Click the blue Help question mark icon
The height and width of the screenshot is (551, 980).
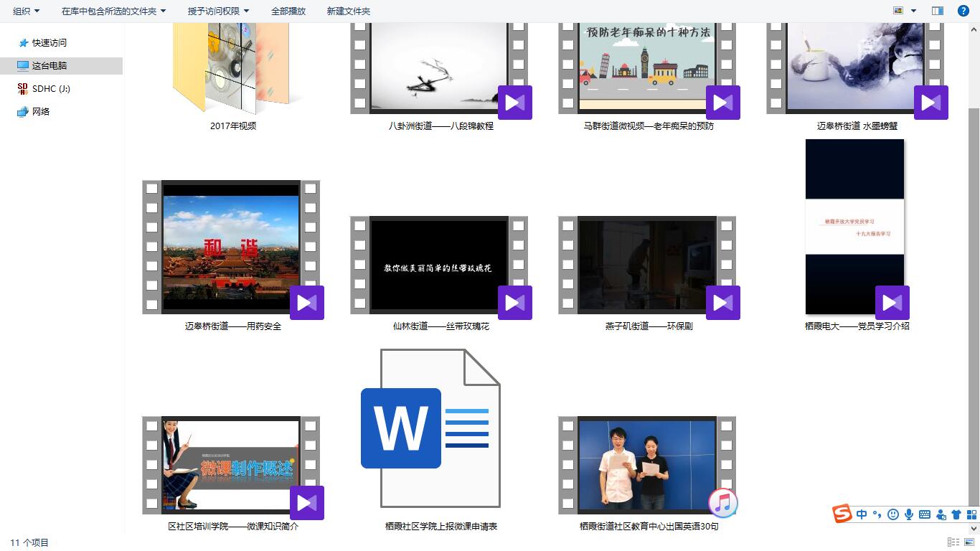coord(963,11)
